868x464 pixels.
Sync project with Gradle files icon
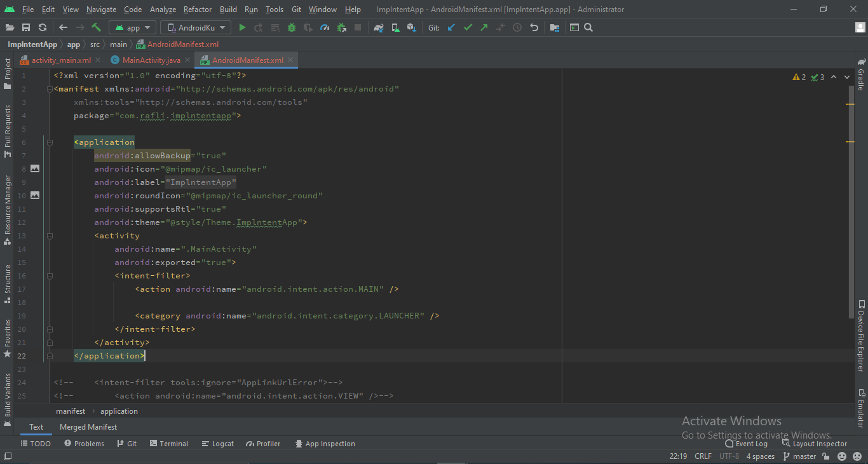click(x=379, y=27)
